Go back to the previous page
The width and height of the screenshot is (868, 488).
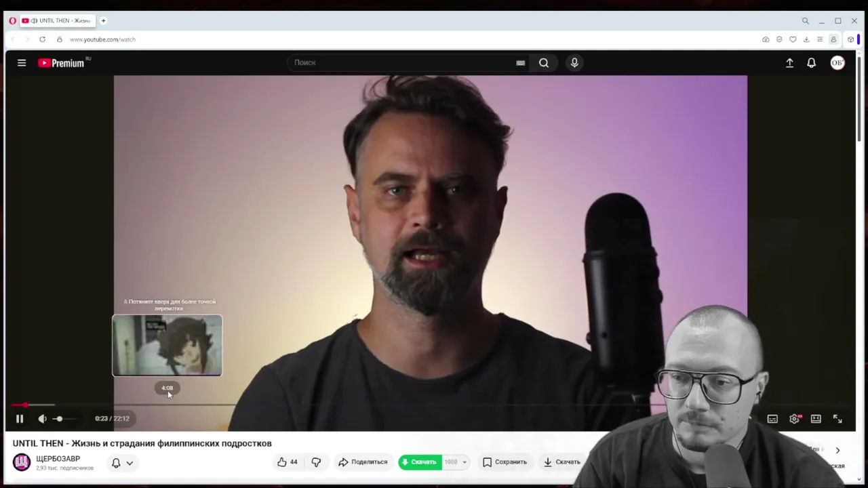tap(12, 39)
